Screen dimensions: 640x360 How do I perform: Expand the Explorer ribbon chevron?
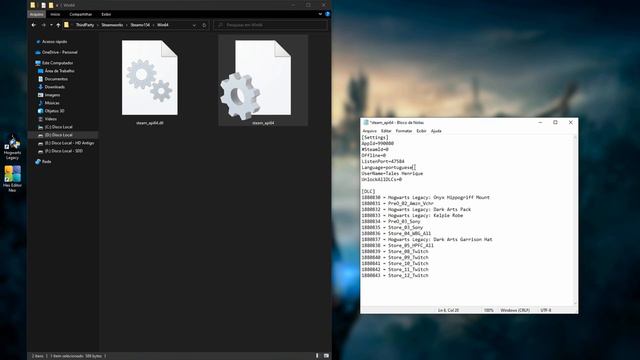pyautogui.click(x=320, y=14)
